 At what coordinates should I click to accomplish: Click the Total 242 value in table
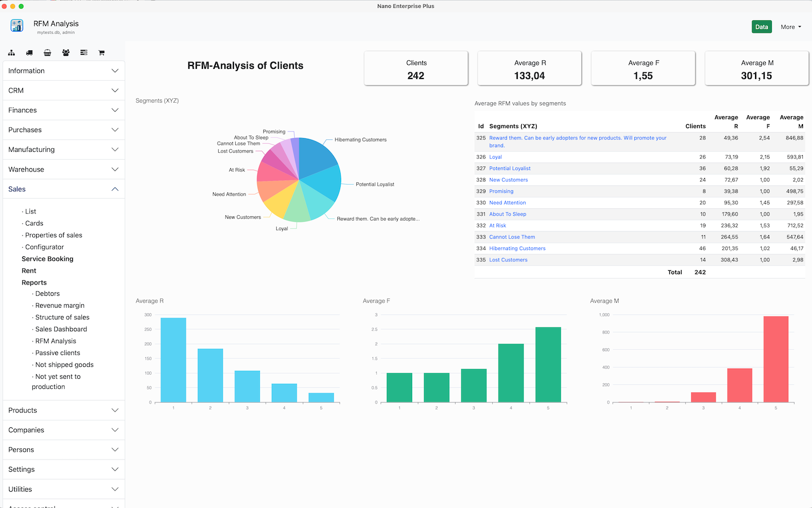[700, 272]
